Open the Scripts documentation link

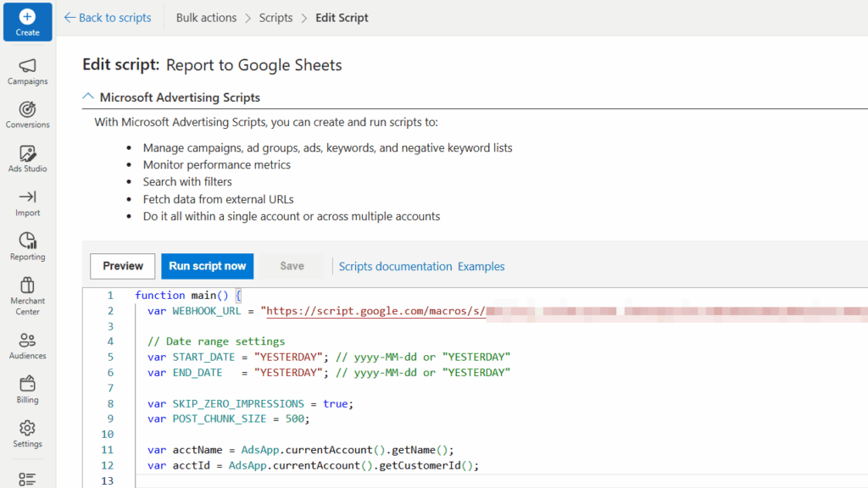(x=395, y=266)
